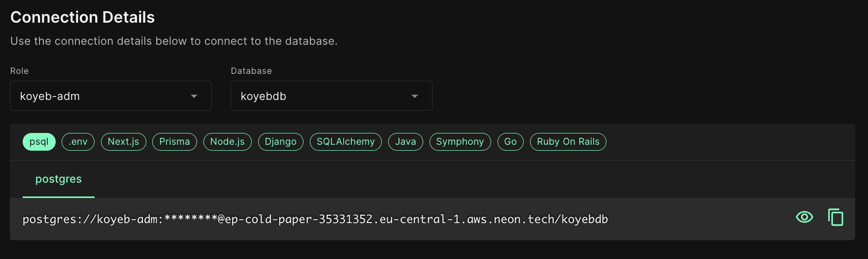Click the Role dropdown arrow
868x259 pixels.
click(194, 97)
